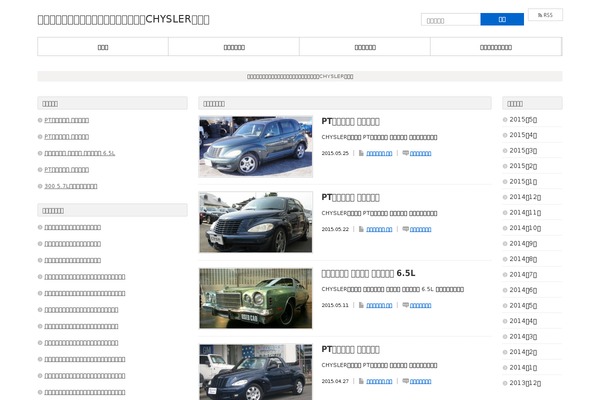The width and height of the screenshot is (600, 400).
Task: Open the January 2015 monthly archive
Action: click(523, 181)
